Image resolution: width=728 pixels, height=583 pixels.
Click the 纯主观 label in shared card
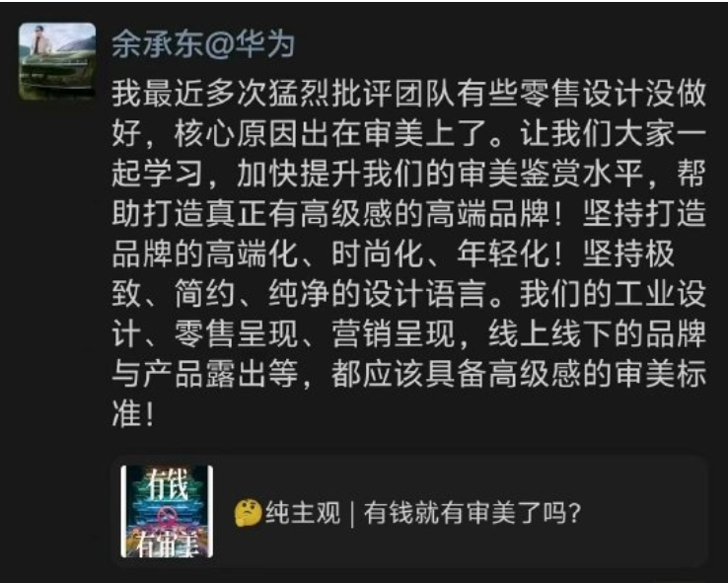pyautogui.click(x=303, y=513)
